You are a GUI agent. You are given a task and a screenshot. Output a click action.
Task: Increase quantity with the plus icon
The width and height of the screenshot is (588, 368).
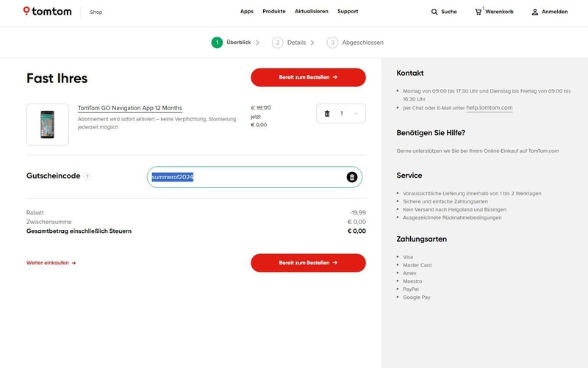click(356, 113)
